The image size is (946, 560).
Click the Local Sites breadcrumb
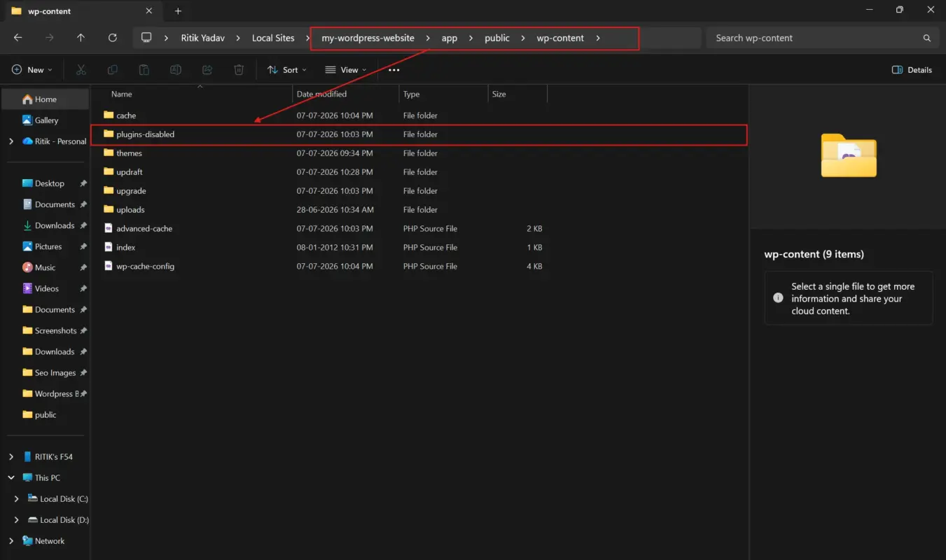point(273,38)
